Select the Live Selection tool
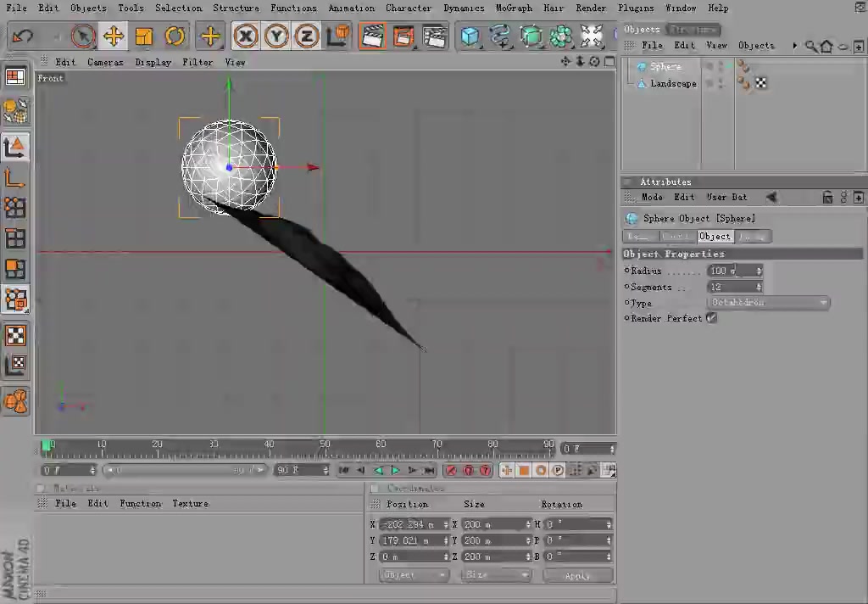The height and width of the screenshot is (604, 868). (82, 36)
